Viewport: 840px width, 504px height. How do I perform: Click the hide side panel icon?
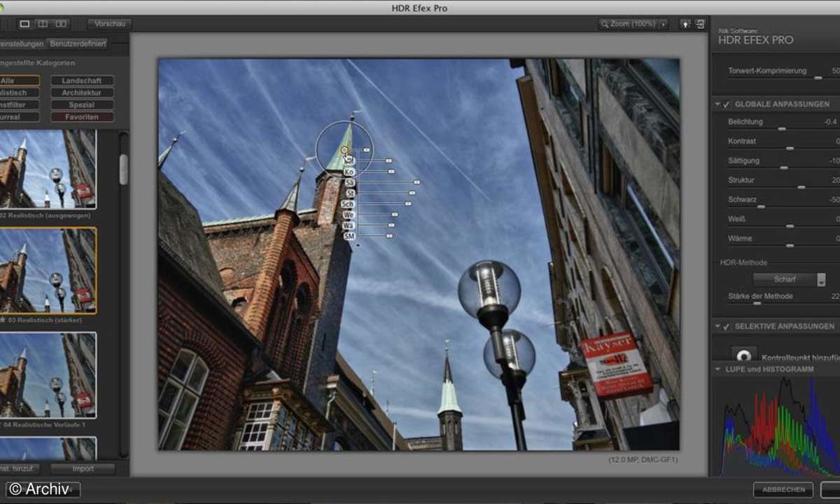pyautogui.click(x=700, y=24)
